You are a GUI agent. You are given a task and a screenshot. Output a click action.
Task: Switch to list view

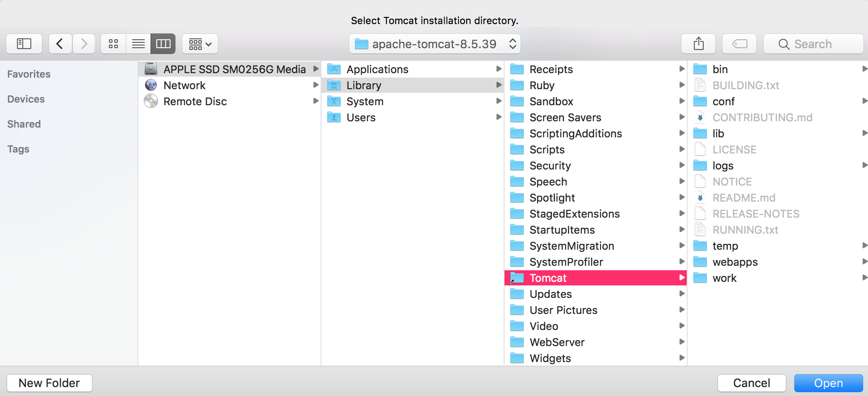tap(138, 44)
